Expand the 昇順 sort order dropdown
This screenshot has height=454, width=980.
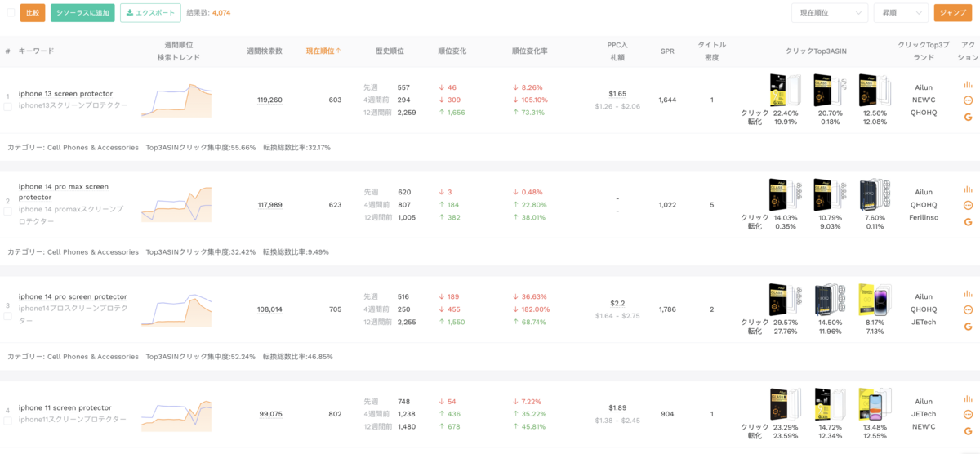[901, 12]
